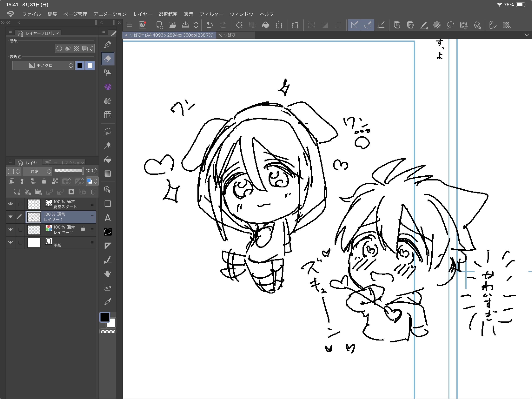Viewport: 532px width, 399px height.
Task: Open the フィルター menu
Action: click(211, 14)
